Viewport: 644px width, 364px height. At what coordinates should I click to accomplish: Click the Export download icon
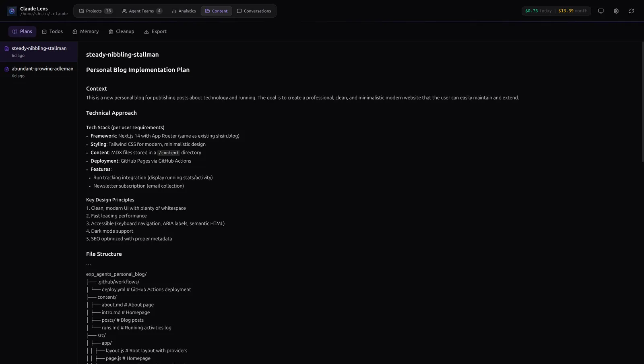[146, 31]
